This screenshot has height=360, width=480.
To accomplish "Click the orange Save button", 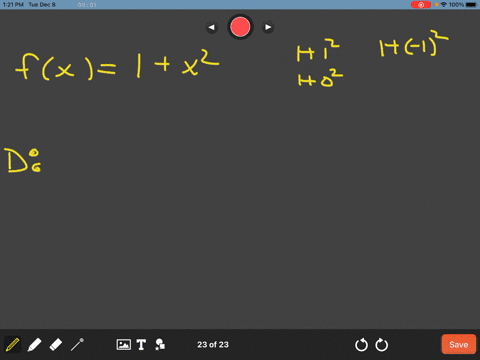I will coord(459,344).
